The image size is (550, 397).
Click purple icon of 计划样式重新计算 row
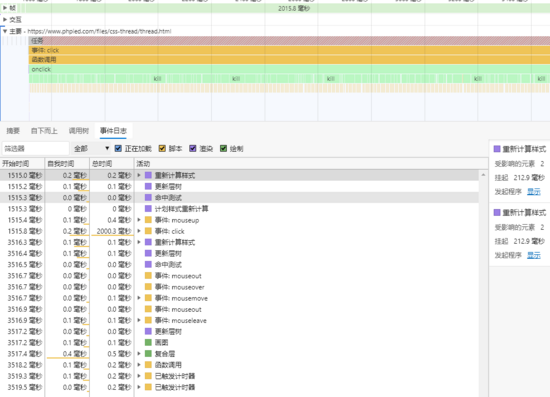148,209
